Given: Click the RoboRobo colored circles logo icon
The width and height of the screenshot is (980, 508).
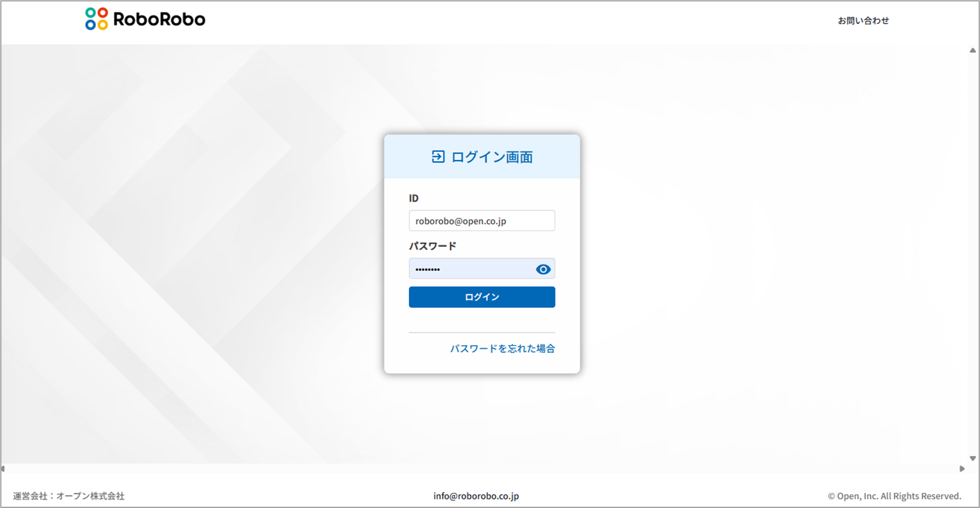Looking at the screenshot, I should tap(97, 19).
